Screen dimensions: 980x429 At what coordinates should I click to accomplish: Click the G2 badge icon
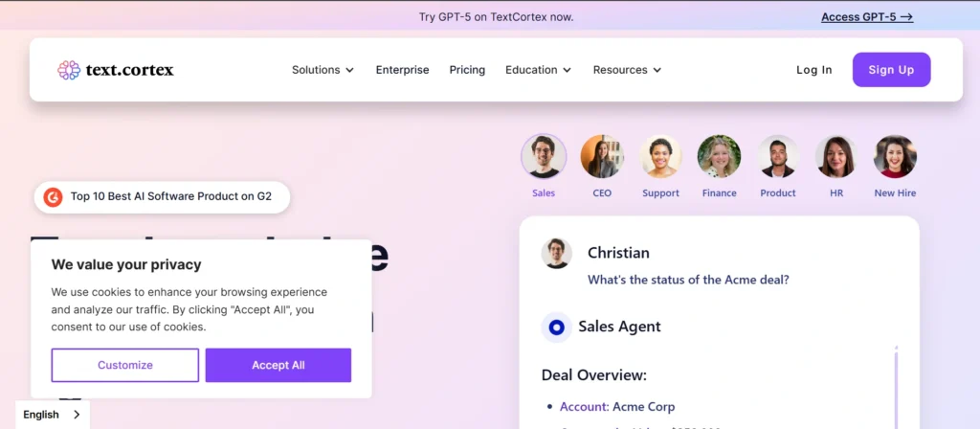(54, 197)
